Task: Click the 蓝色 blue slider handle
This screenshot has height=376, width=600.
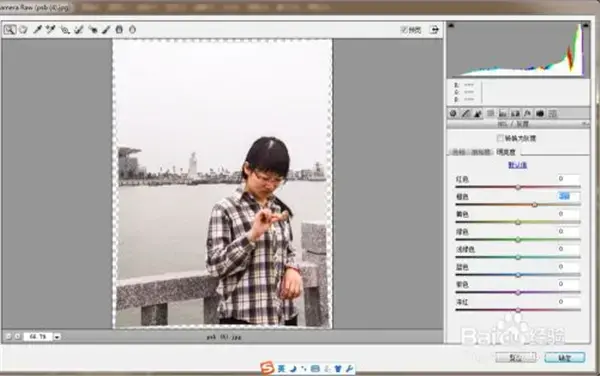Action: 518,275
